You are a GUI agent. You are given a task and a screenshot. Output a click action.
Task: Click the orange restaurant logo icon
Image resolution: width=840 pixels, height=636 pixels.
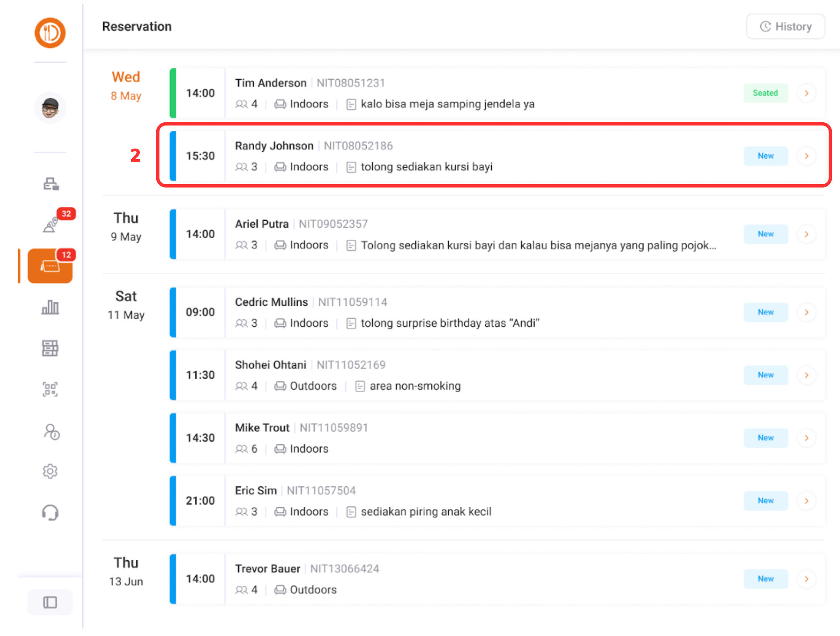tap(50, 33)
